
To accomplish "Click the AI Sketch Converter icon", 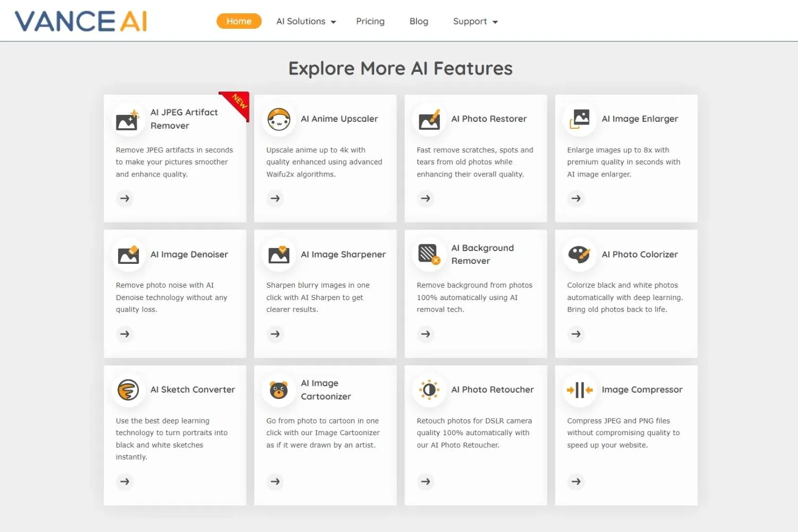I will pos(128,390).
